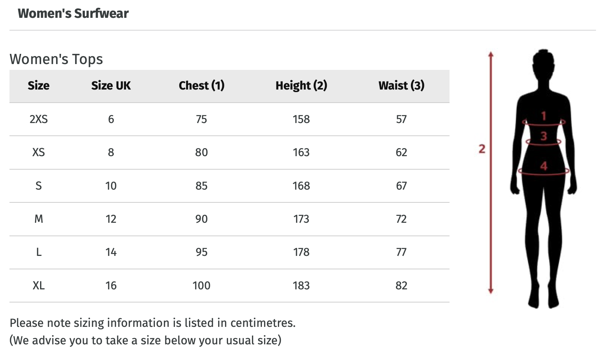Select the Women's Surfwear section heading
This screenshot has width=612, height=364.
point(73,13)
